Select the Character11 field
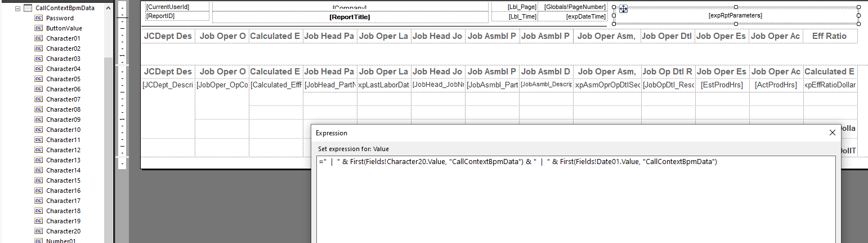868x243 pixels. coord(63,140)
